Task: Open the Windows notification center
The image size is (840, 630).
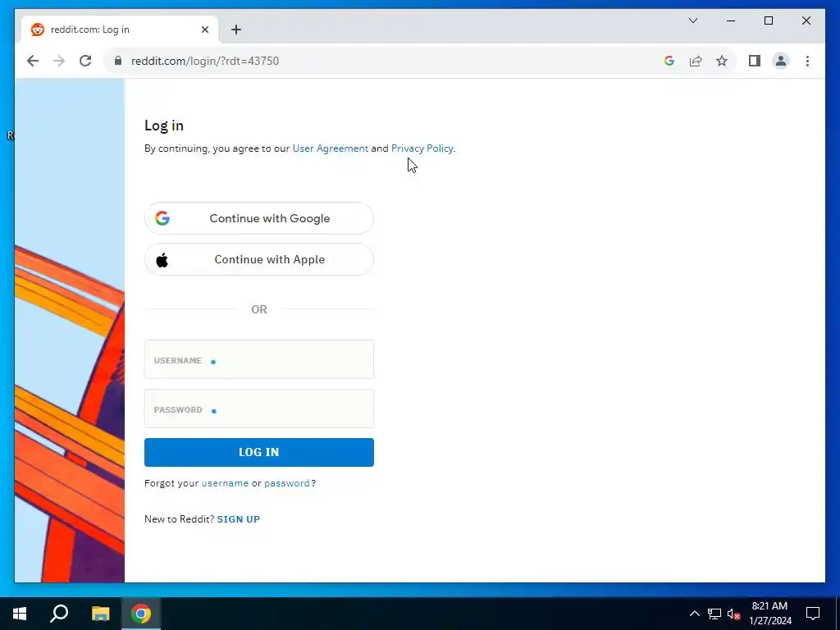Action: (813, 614)
